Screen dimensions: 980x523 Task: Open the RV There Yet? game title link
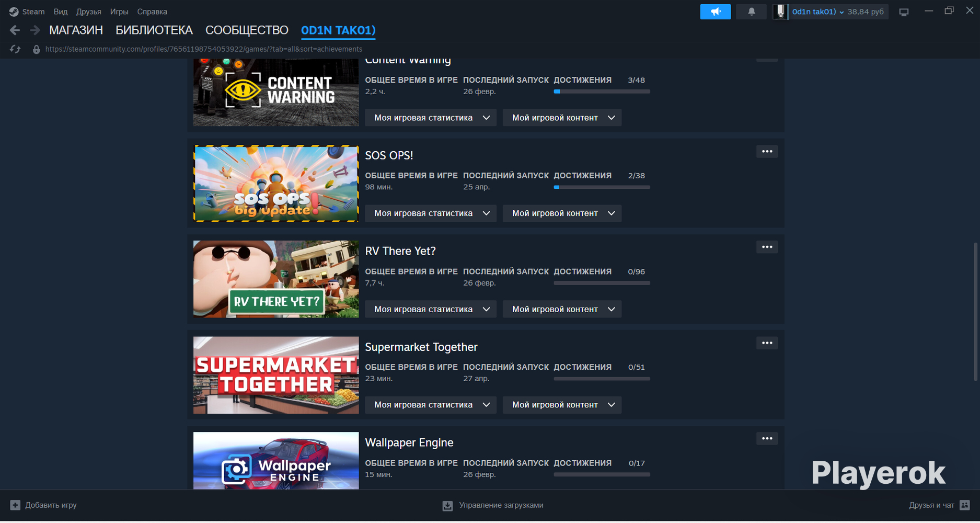[x=400, y=251]
